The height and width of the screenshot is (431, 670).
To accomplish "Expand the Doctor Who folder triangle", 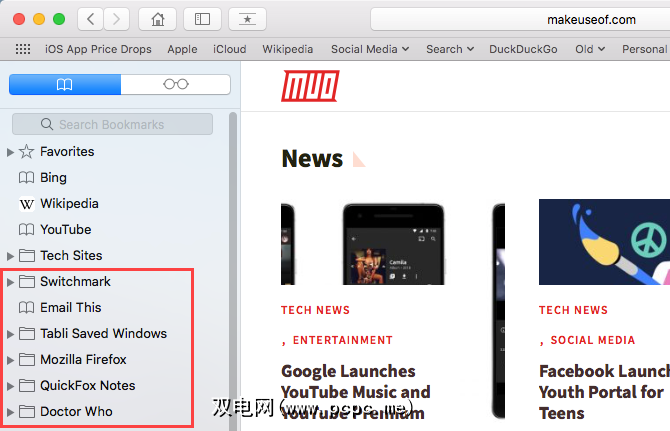I will pos(11,412).
